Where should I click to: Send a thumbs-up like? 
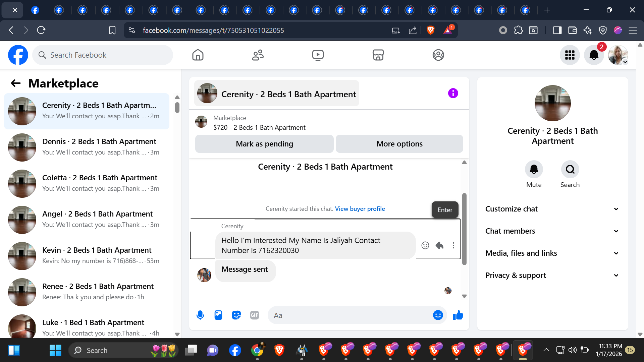click(458, 315)
